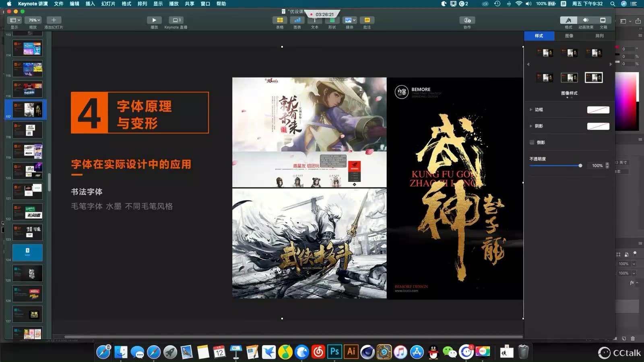Click the 武侠格斗 ink warrior image
Viewport: 644px width, 362px height.
(309, 243)
